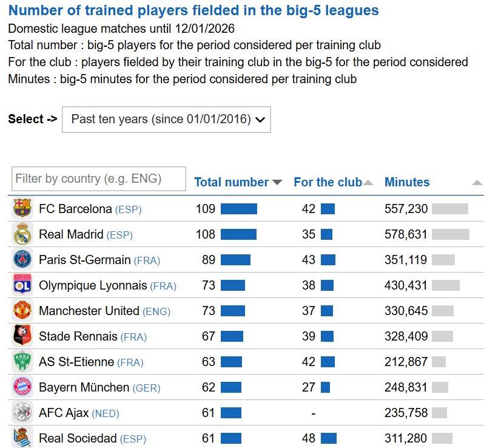484x448 pixels.
Task: Click the Bayern München logo
Action: pyautogui.click(x=22, y=387)
